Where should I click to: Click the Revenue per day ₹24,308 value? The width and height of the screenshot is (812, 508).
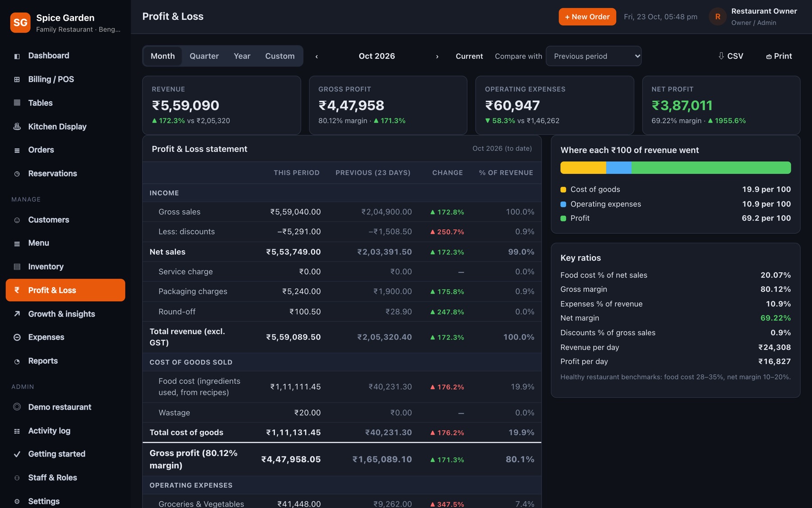pos(774,347)
